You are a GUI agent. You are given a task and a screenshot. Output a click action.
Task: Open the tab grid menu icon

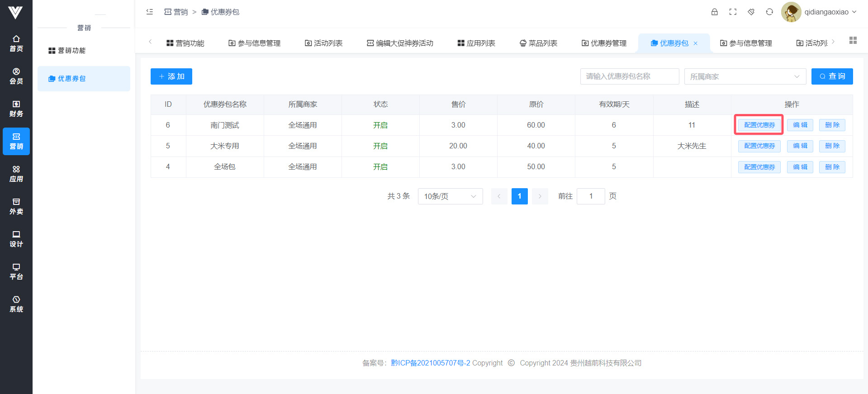[x=853, y=41]
